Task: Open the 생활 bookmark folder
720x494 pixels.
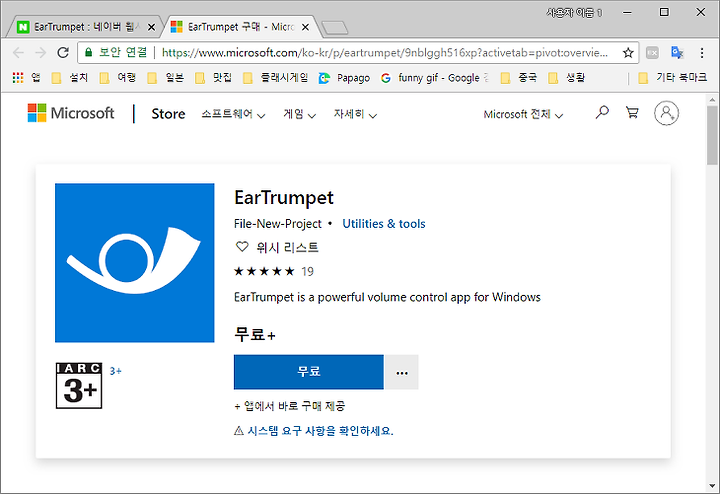Action: [567, 78]
